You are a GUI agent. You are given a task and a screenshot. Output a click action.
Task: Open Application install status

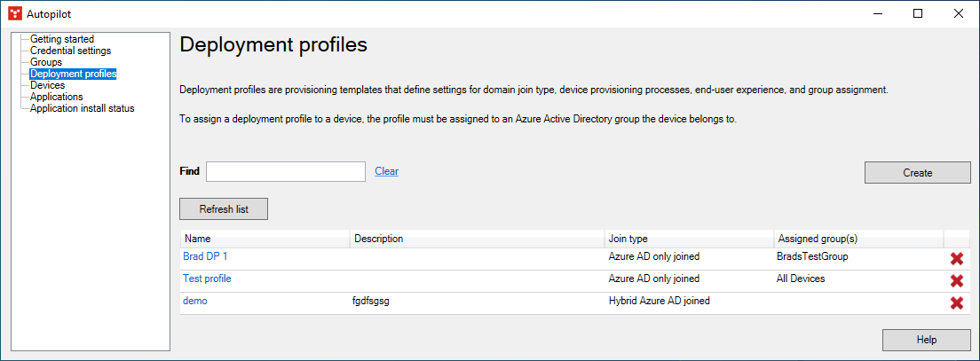pos(82,108)
